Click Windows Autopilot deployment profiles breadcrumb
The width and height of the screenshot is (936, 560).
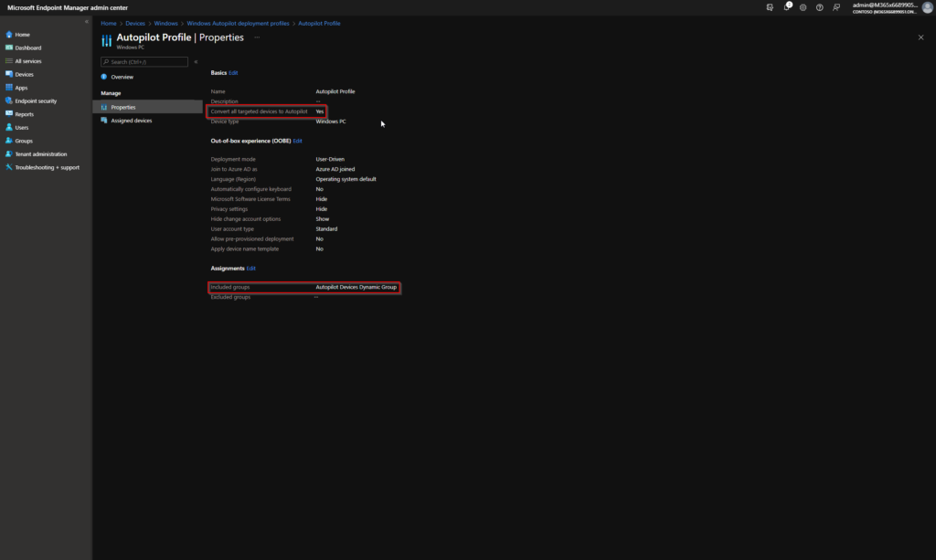pos(238,23)
